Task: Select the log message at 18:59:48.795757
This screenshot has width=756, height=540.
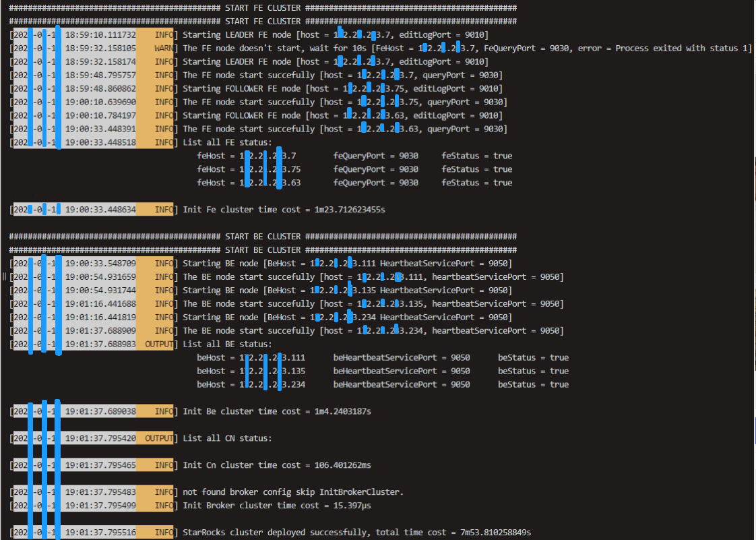Action: tap(342, 76)
